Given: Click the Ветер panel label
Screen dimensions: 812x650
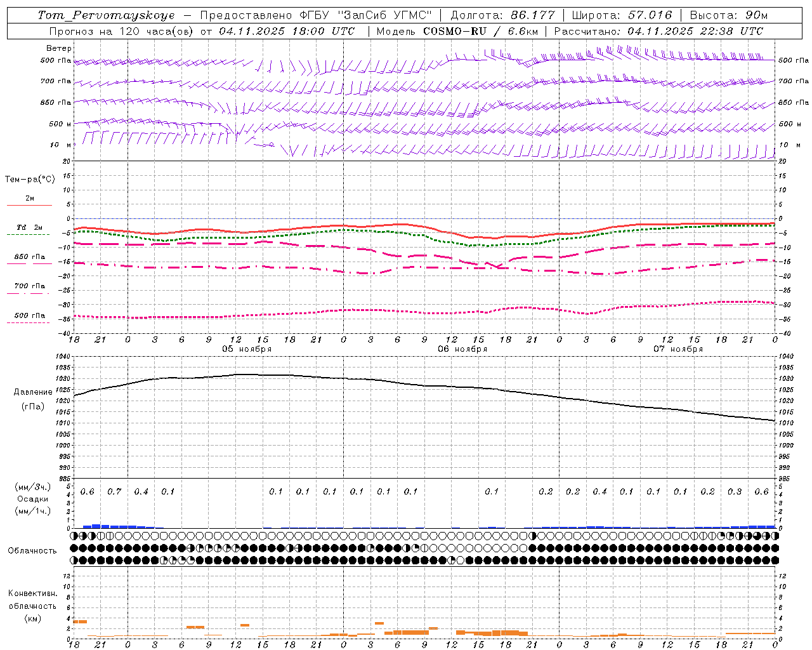Looking at the screenshot, I should (x=59, y=48).
